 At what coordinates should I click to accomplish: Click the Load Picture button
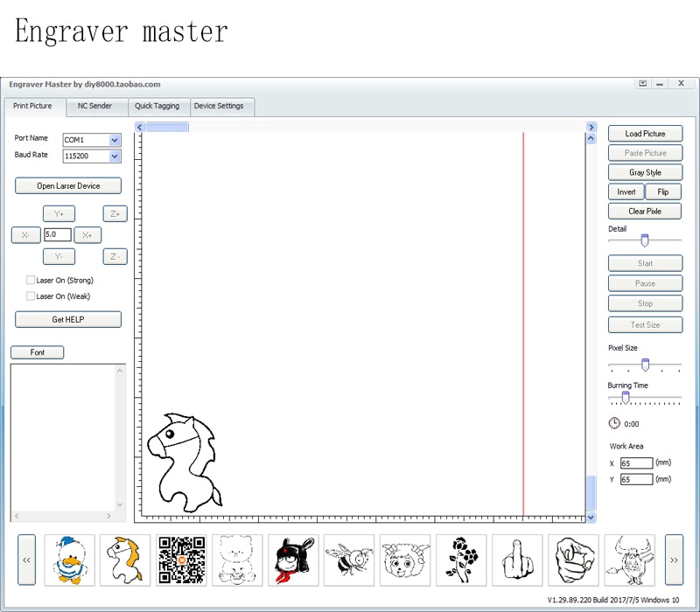click(x=645, y=134)
